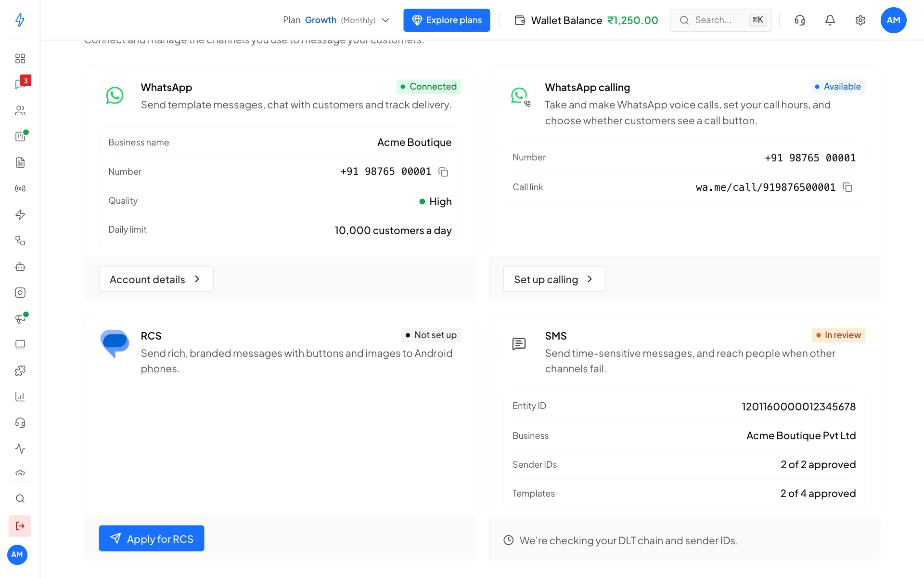Open the monitor screen icon in sidebar
The height and width of the screenshot is (578, 924).
click(x=20, y=344)
